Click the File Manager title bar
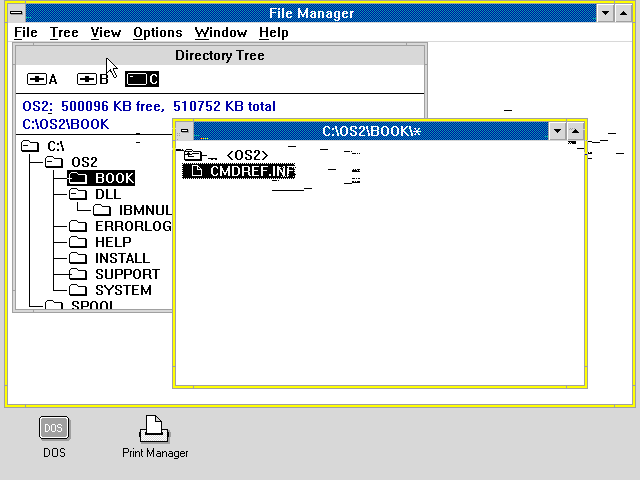Screen dimensions: 640x480 point(311,13)
